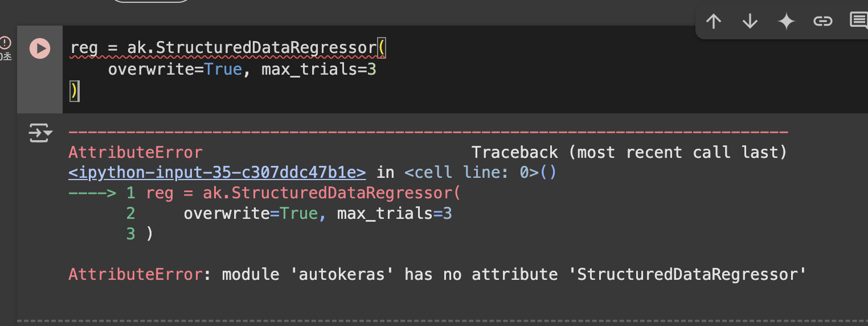Move the cell down using the down arrow
Image resolution: width=868 pixels, height=326 pixels.
pos(750,22)
